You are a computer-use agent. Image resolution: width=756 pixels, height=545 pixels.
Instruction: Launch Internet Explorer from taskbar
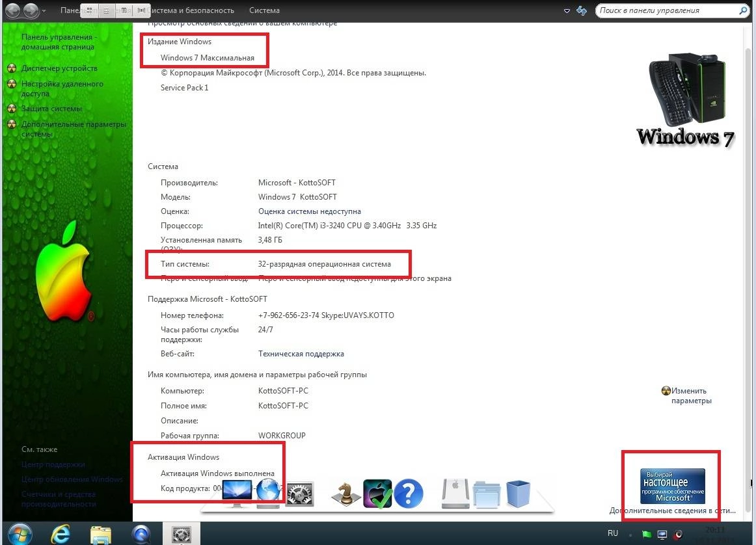pos(61,534)
